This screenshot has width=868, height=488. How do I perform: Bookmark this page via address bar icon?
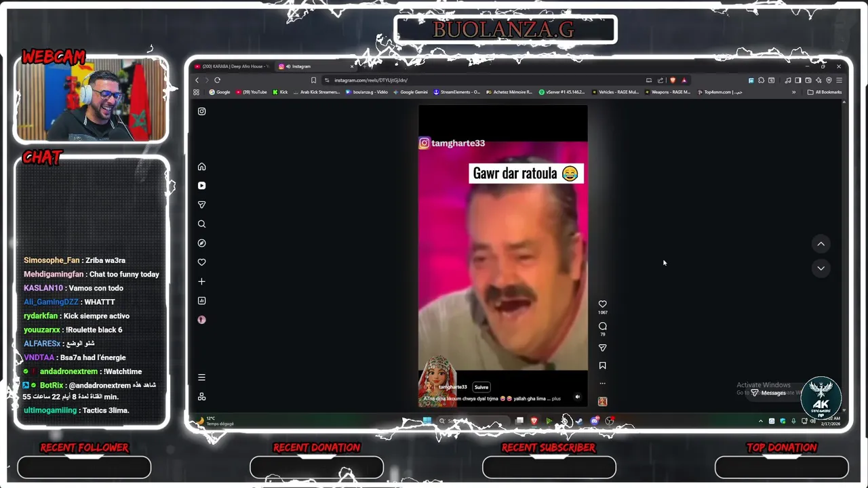pos(313,80)
